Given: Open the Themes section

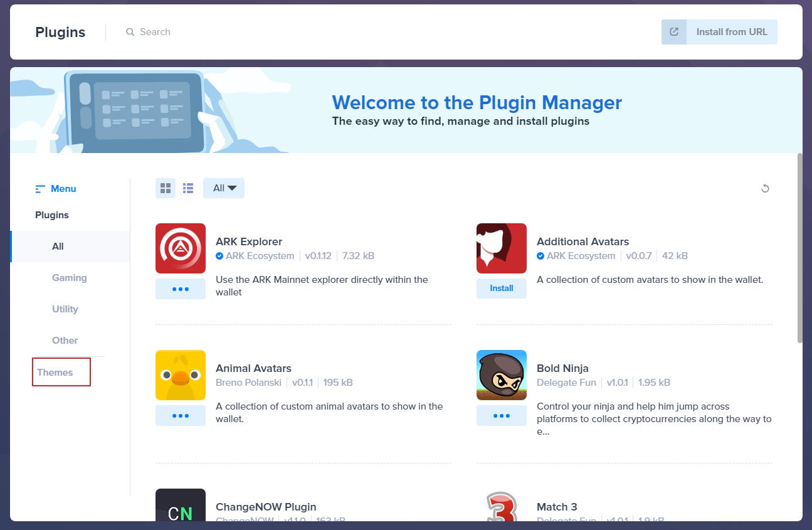Looking at the screenshot, I should coord(55,373).
